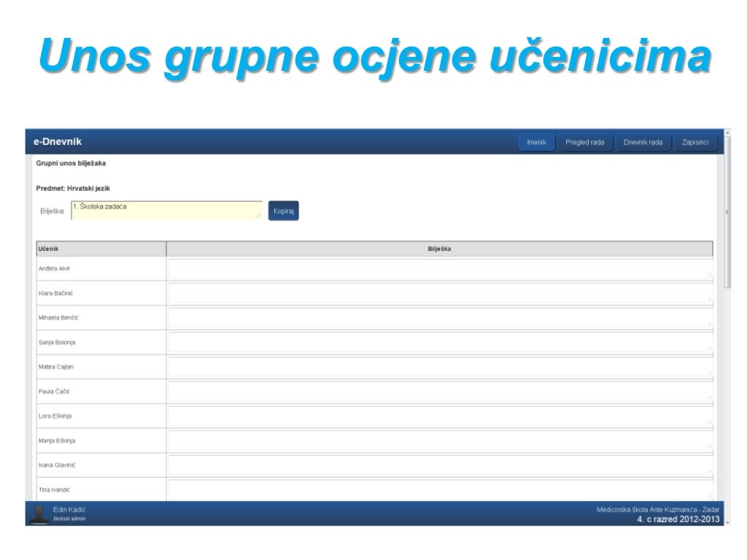This screenshot has height=560, width=747.
Task: Click the user avatar icon in footer
Action: pos(39,514)
